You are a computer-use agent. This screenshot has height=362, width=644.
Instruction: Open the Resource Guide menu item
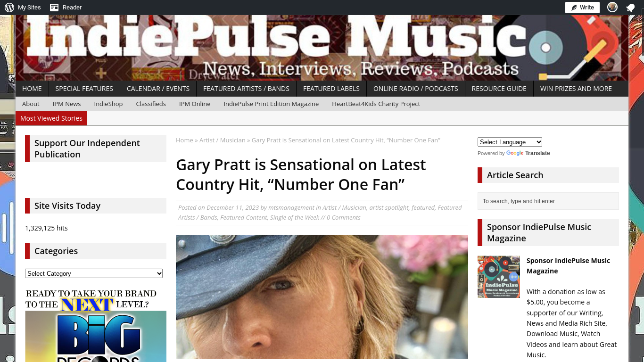(499, 89)
